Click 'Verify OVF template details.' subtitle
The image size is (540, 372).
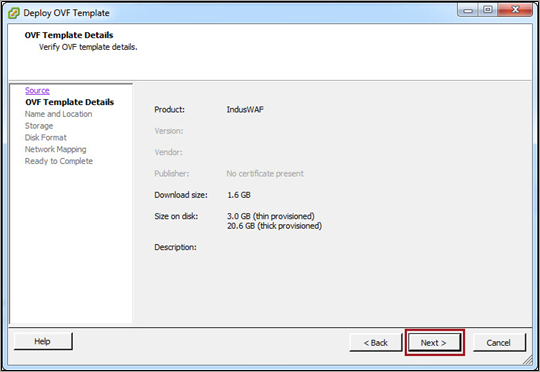point(88,47)
